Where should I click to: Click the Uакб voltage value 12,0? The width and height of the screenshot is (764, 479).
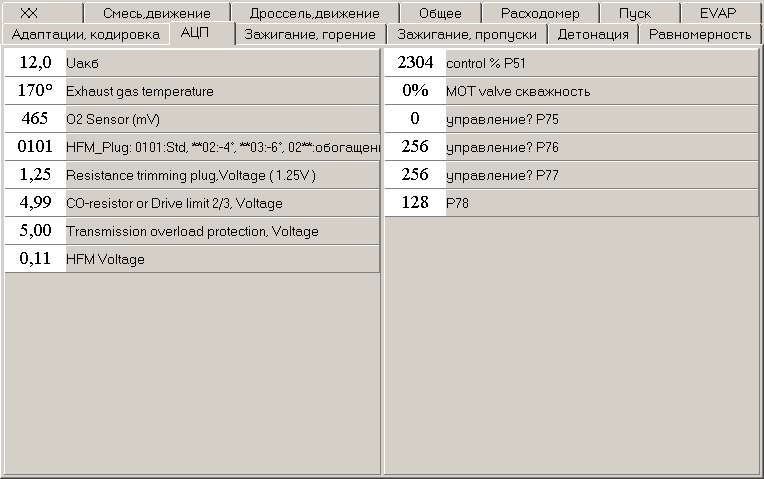click(35, 62)
